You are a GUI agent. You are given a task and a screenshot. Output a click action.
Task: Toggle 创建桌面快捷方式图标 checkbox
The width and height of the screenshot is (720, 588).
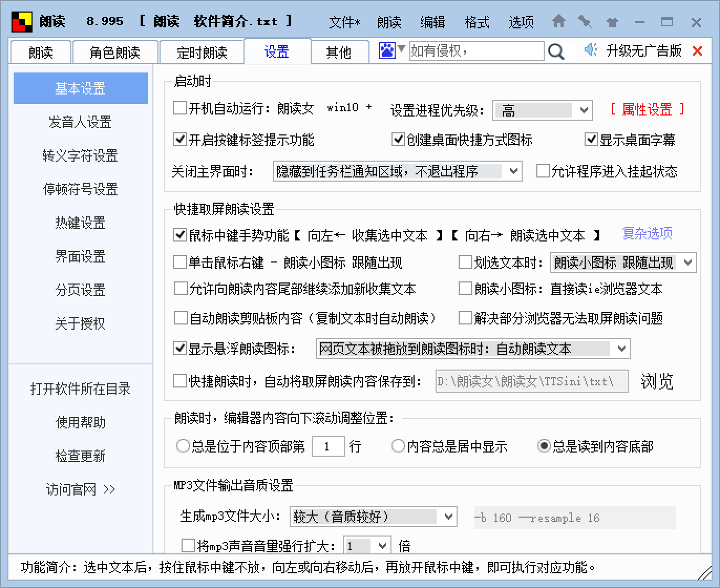tap(398, 140)
